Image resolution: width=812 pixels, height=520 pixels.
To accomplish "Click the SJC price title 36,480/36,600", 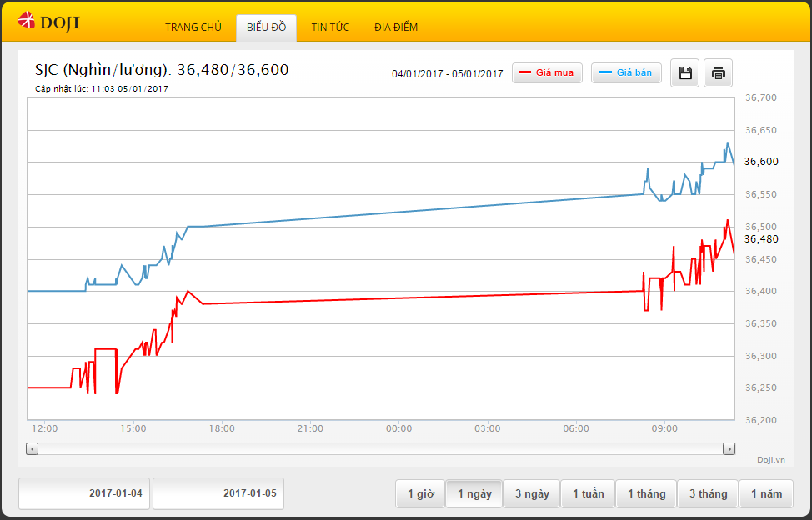I will (x=162, y=70).
